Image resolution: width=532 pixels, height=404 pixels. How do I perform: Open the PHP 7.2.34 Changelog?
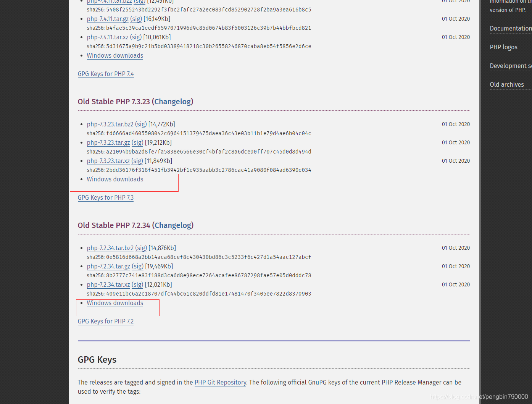pos(173,225)
